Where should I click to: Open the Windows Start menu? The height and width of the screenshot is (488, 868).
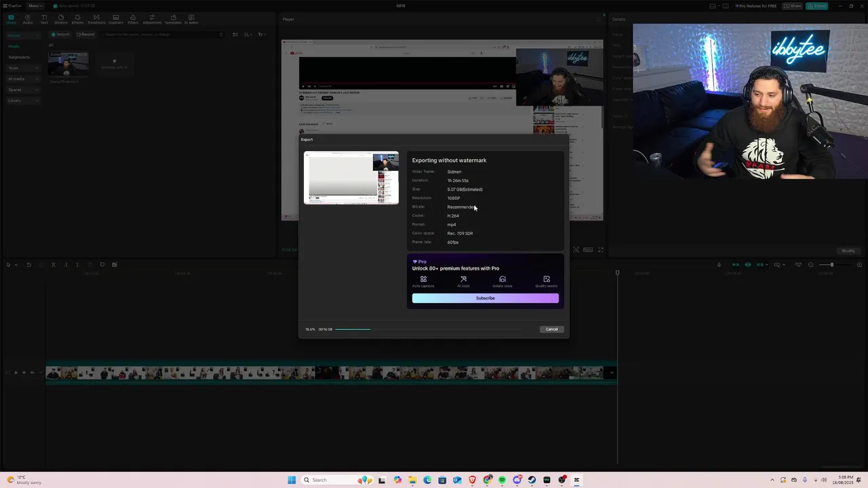pyautogui.click(x=292, y=480)
